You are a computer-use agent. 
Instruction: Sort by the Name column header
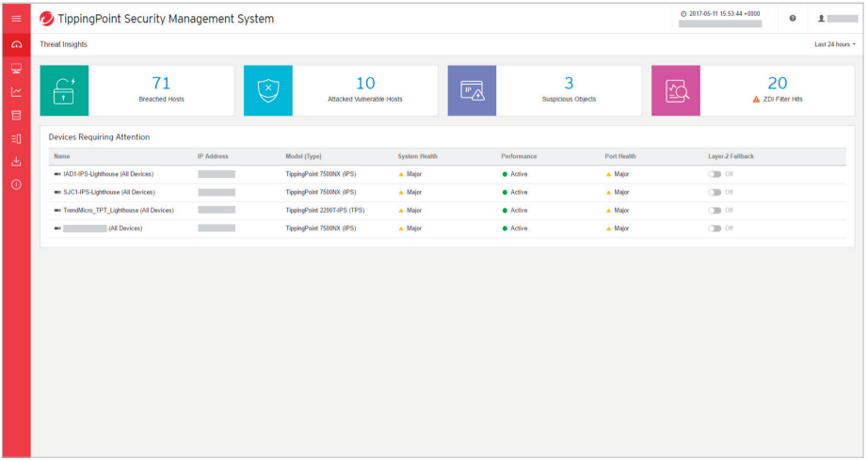[62, 156]
